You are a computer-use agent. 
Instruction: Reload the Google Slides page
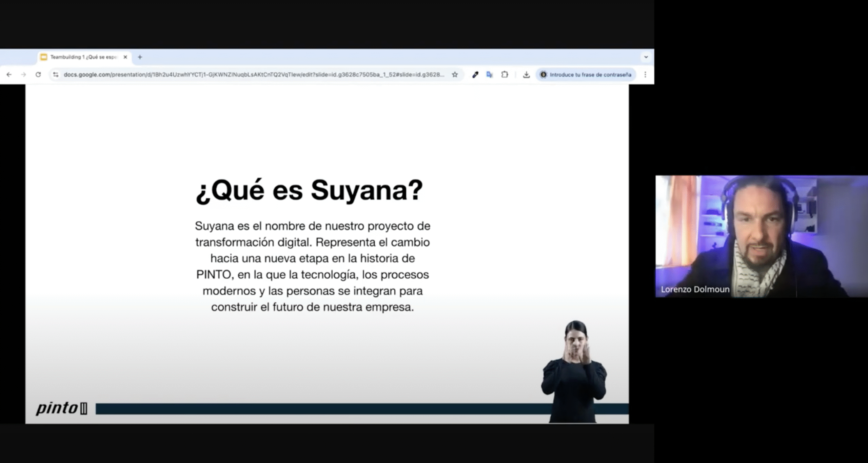(38, 75)
